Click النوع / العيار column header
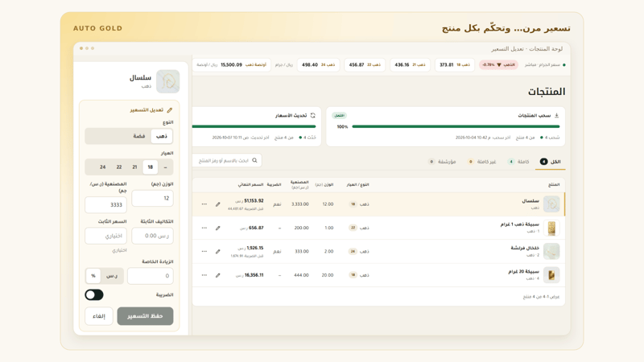 [x=357, y=185]
